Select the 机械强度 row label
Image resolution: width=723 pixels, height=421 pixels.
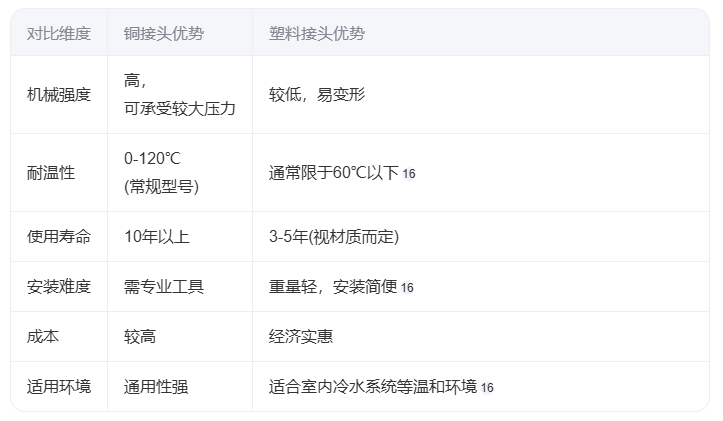pos(59,95)
